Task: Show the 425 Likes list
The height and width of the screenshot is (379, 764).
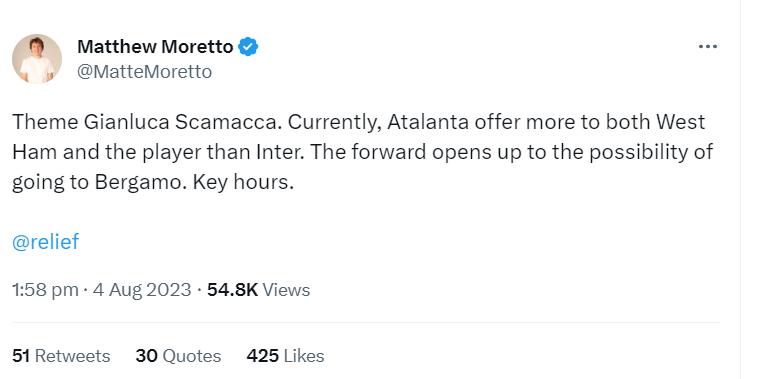Action: (x=285, y=356)
